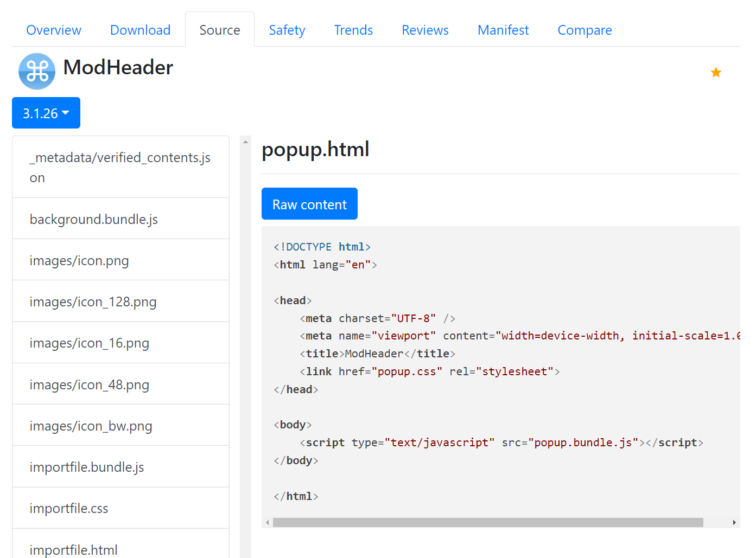
Task: Open _metadata/verified_contents.json file
Action: (120, 167)
